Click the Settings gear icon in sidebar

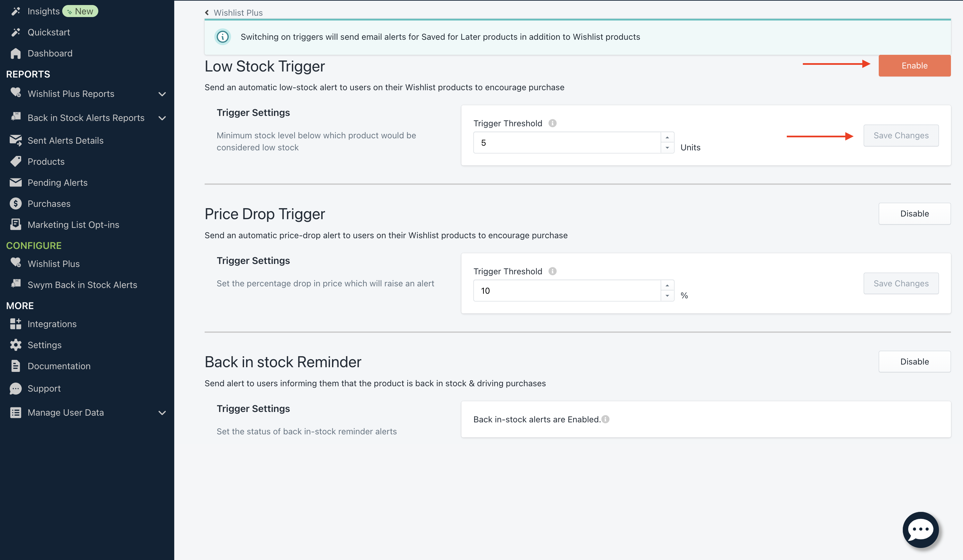click(15, 345)
